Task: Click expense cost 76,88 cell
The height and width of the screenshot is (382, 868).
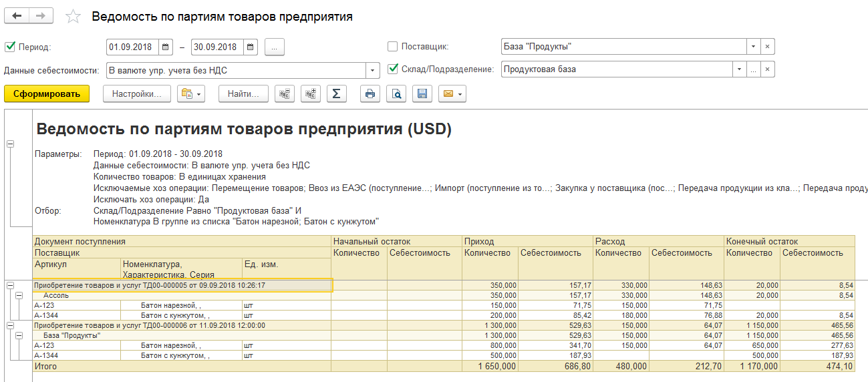Action: [x=687, y=315]
